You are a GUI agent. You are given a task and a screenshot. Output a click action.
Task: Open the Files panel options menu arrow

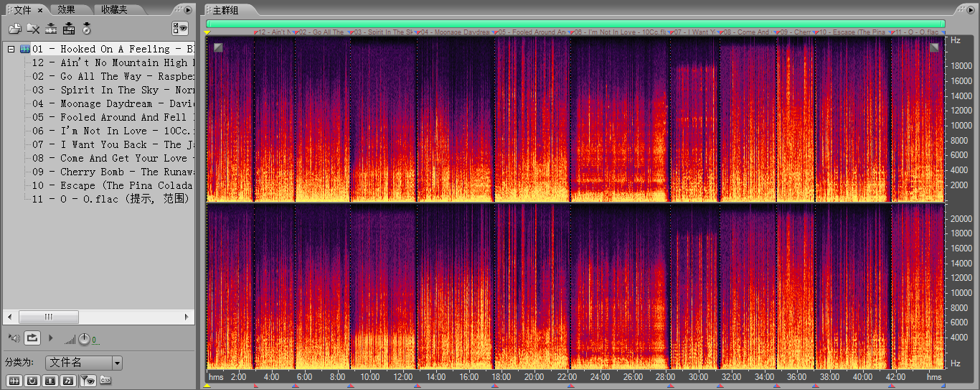click(188, 10)
